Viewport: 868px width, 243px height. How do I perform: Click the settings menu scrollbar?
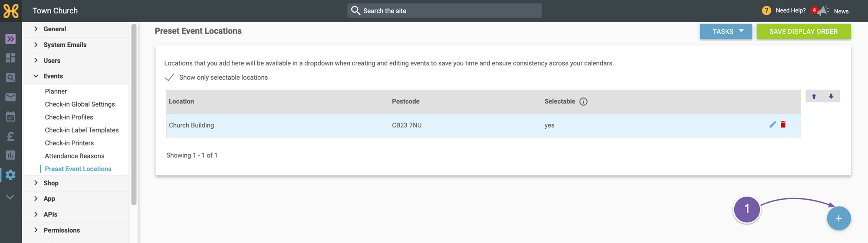pos(134,115)
